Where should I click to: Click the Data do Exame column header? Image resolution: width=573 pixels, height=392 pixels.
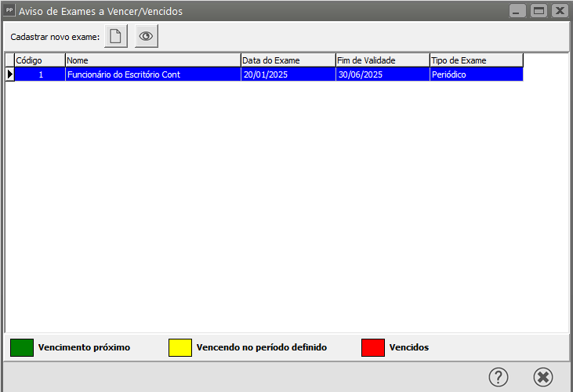click(288, 60)
